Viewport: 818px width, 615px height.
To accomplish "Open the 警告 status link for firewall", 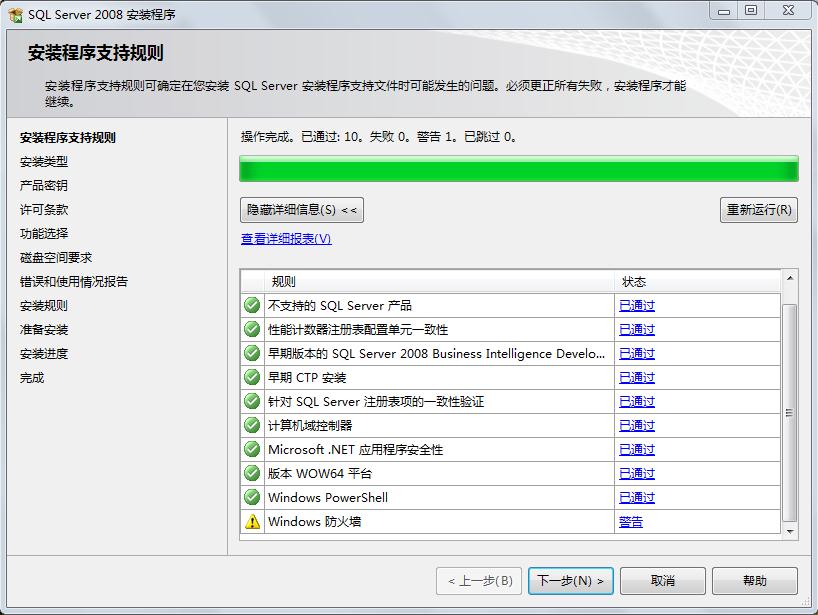I will (x=631, y=522).
